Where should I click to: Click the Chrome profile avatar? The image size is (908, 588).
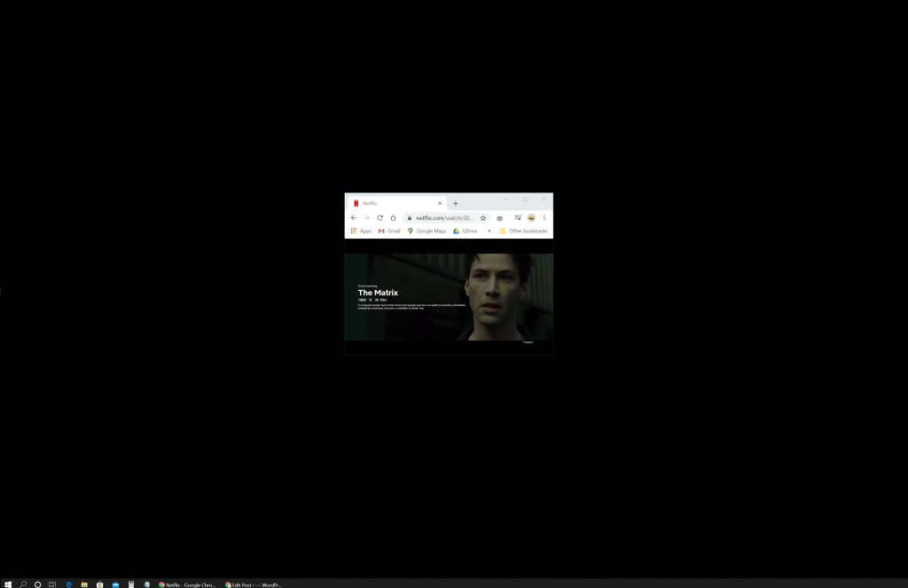pyautogui.click(x=531, y=217)
